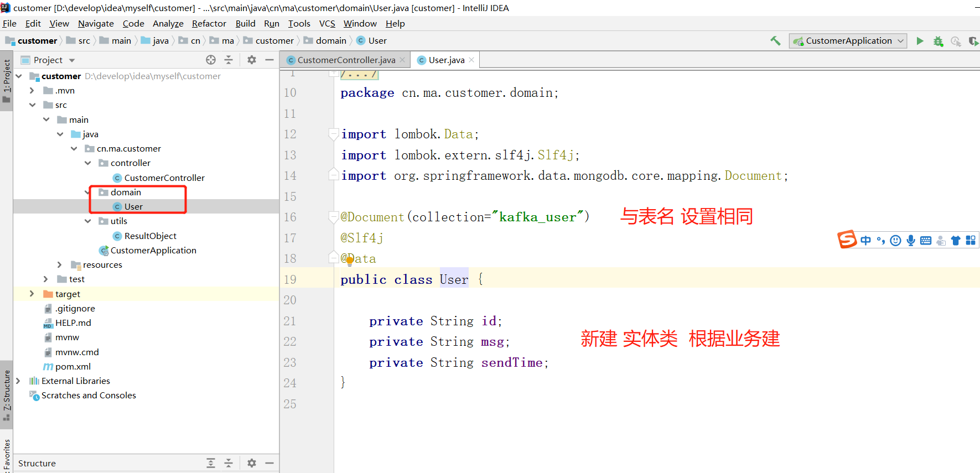The height and width of the screenshot is (473, 980).
Task: Start debugging with the bug icon
Action: coord(938,41)
